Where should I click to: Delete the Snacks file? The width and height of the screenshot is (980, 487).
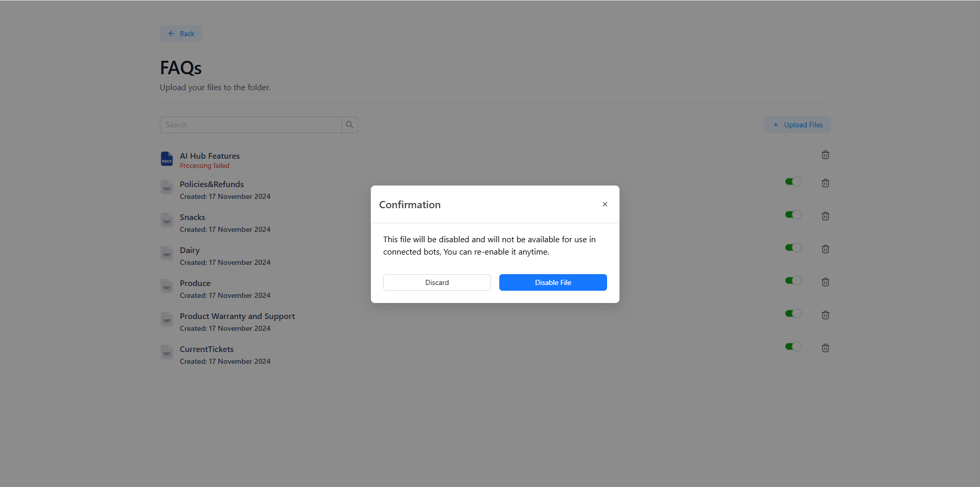coord(825,216)
